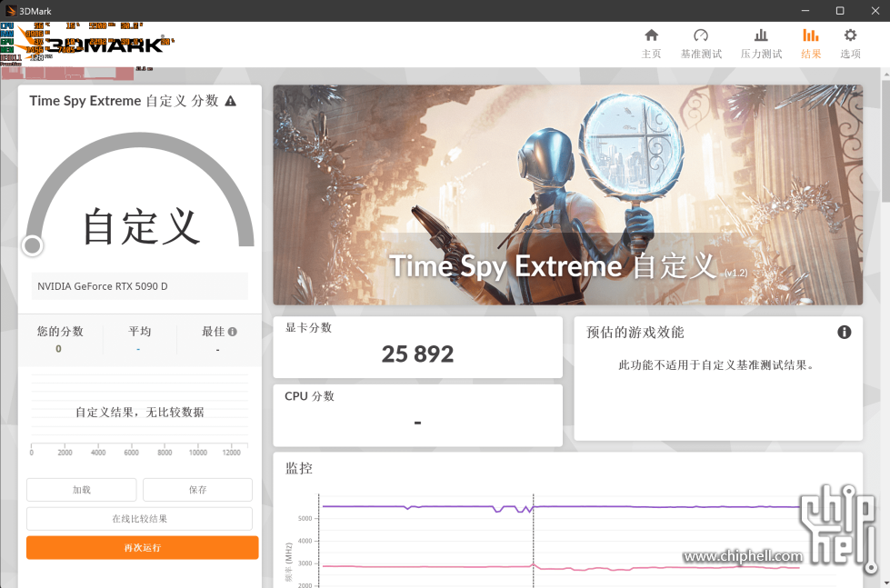
Task: Open the 选项 options tab
Action: [850, 44]
